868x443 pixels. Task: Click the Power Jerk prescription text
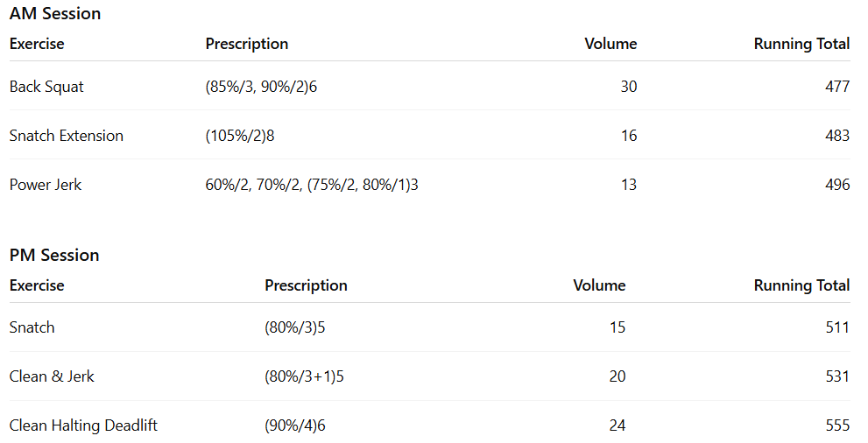(312, 185)
